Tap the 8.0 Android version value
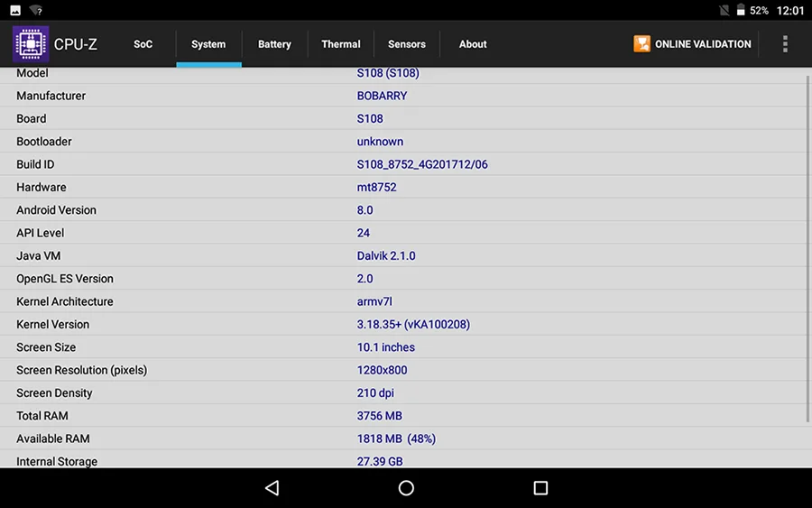 364,209
